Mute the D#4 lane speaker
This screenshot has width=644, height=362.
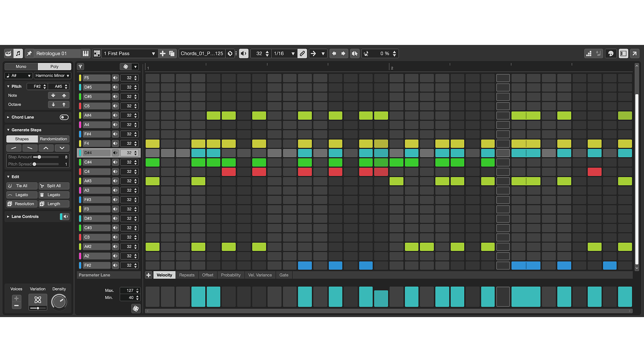coord(115,153)
